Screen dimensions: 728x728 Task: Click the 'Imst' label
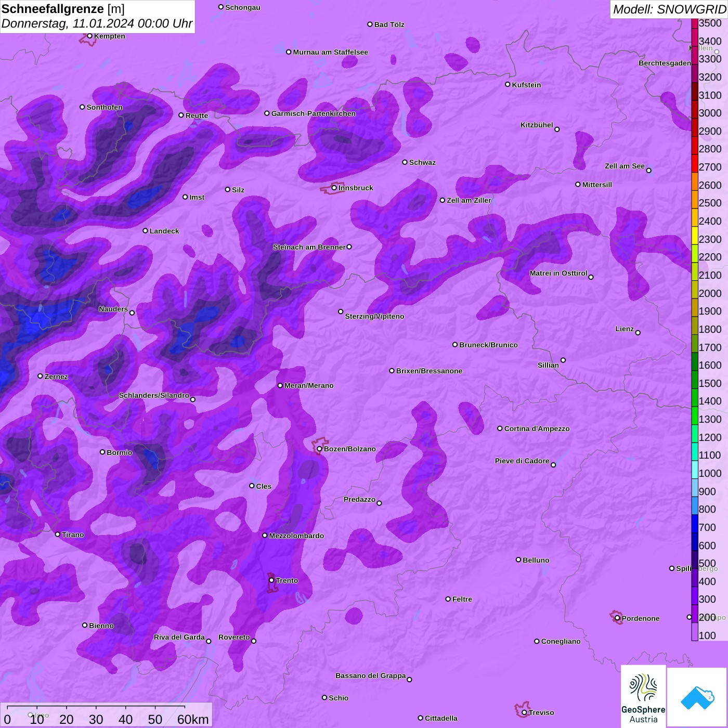(197, 197)
